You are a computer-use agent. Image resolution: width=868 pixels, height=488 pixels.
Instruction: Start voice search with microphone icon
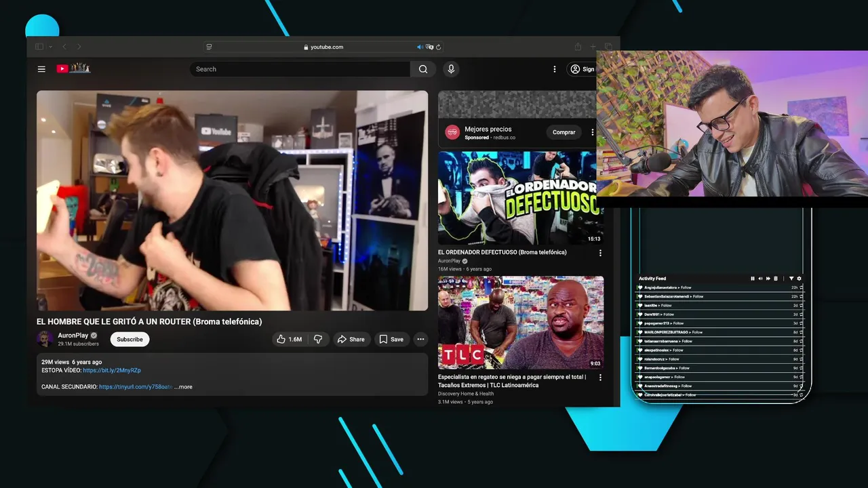451,69
